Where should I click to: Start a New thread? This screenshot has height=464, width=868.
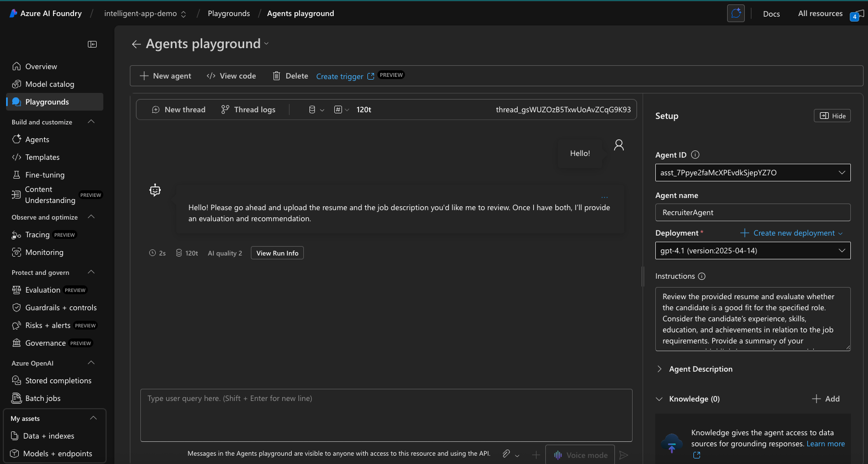pos(178,110)
